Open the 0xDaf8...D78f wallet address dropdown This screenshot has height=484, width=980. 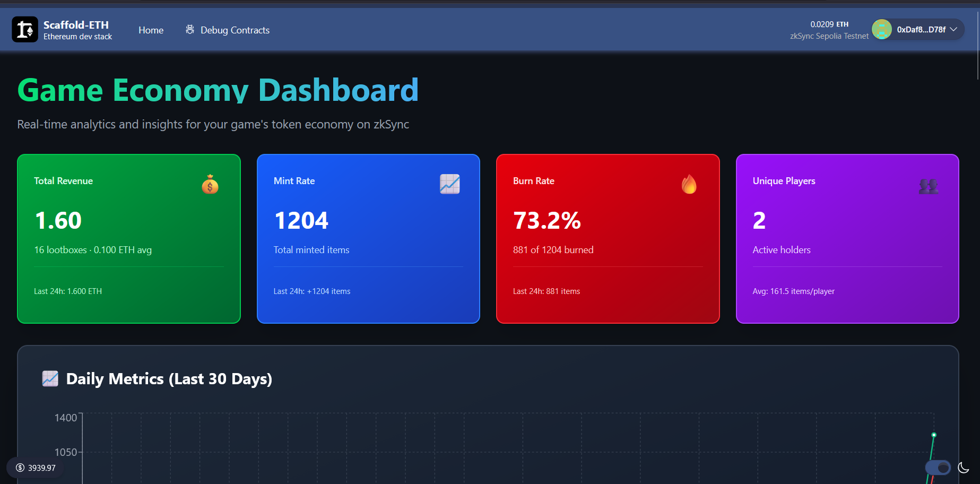point(917,29)
